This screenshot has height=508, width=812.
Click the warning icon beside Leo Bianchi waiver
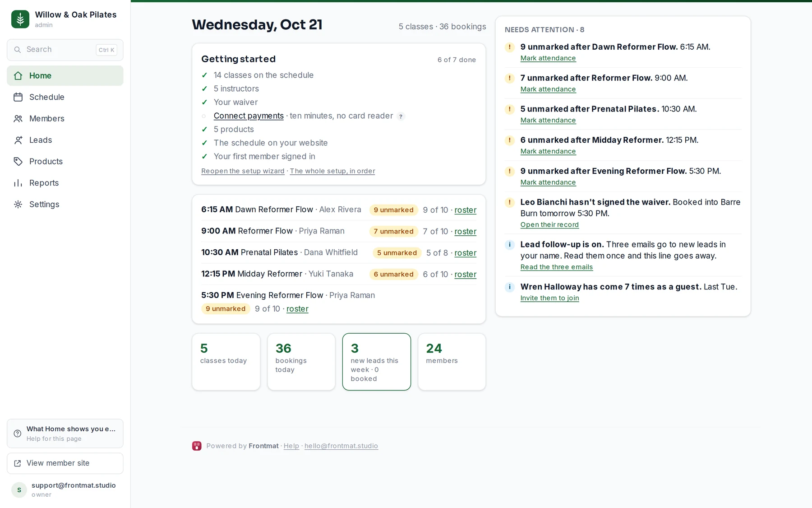510,202
